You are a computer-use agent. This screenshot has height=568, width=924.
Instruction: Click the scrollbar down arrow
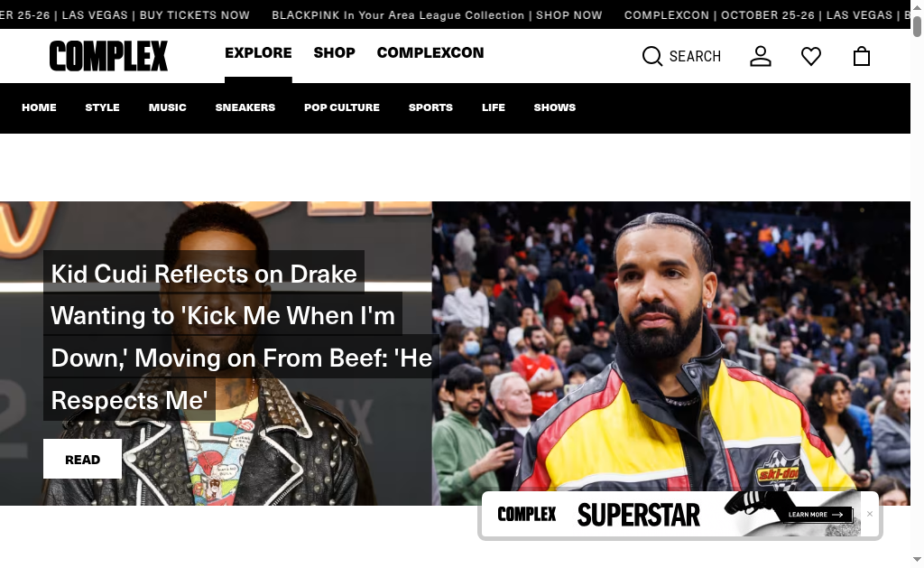coord(917,559)
